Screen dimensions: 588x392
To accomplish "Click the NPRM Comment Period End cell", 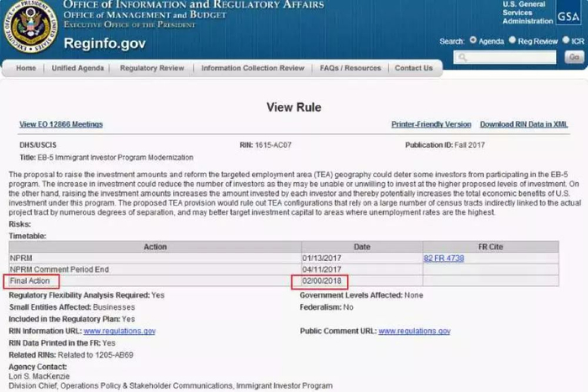I will tap(155, 269).
